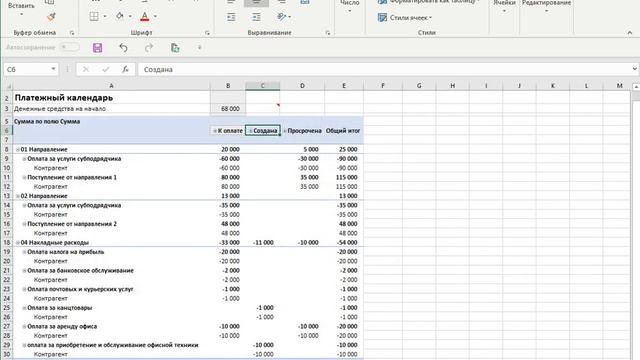Undo the last action
Screen dimensions: 640x360
pyautogui.click(x=123, y=48)
